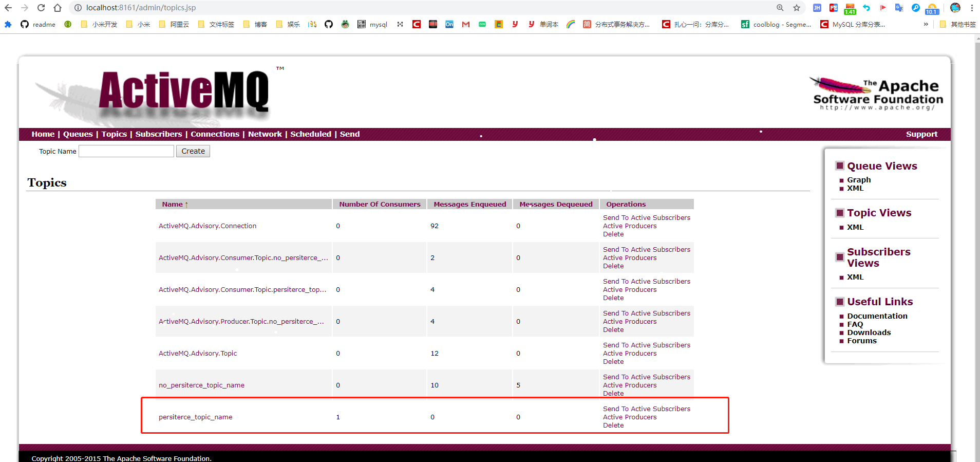
Task: Go back using browser back arrow
Action: click(8, 8)
